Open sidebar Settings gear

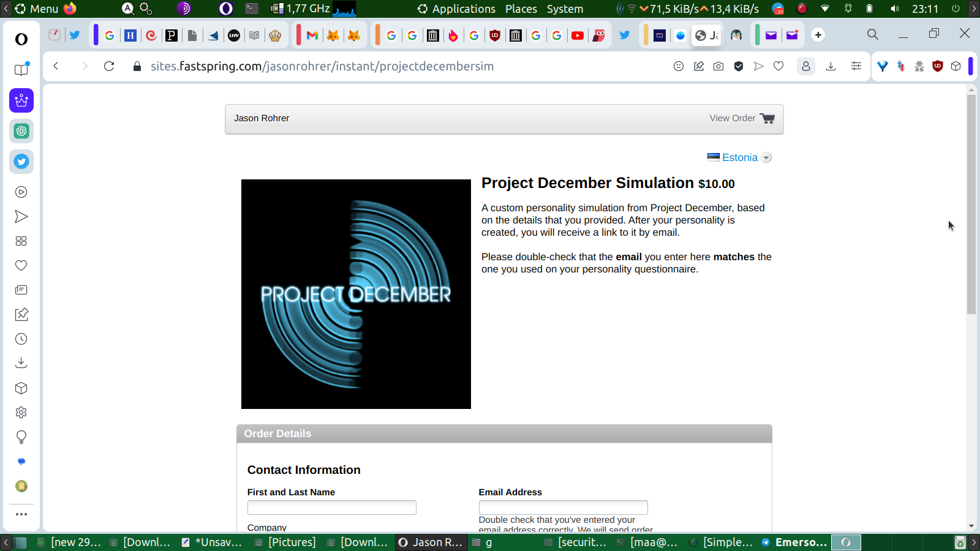21,413
